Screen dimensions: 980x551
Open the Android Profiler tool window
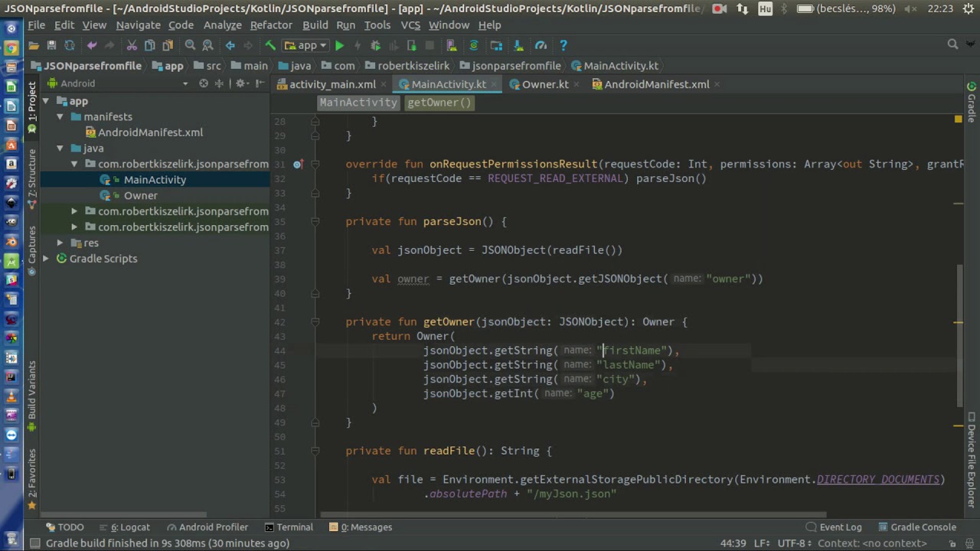coord(207,527)
